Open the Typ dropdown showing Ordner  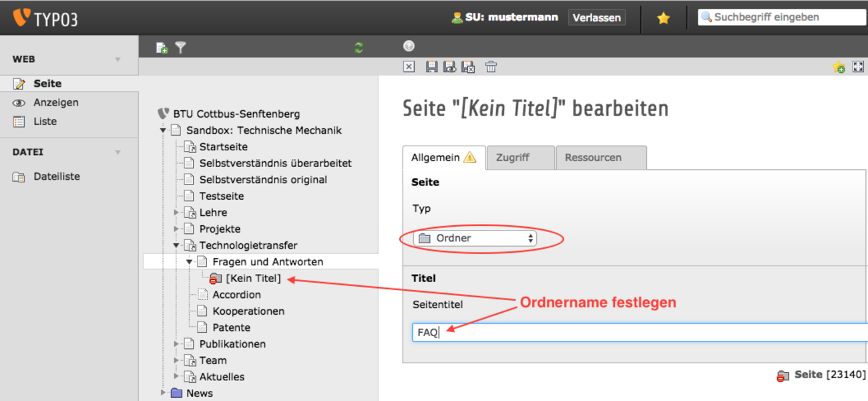pyautogui.click(x=475, y=239)
